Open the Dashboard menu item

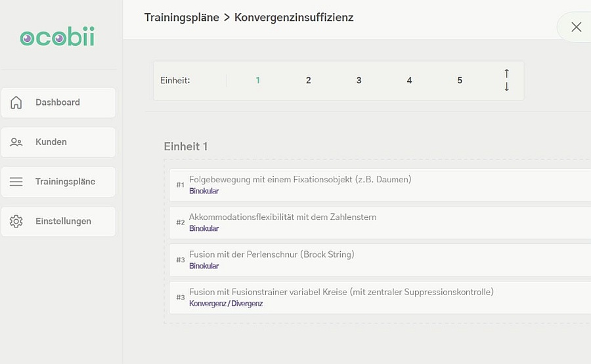(58, 102)
